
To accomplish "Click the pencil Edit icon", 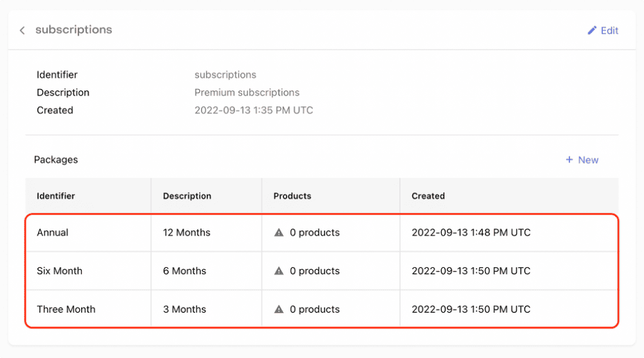I will (x=592, y=30).
